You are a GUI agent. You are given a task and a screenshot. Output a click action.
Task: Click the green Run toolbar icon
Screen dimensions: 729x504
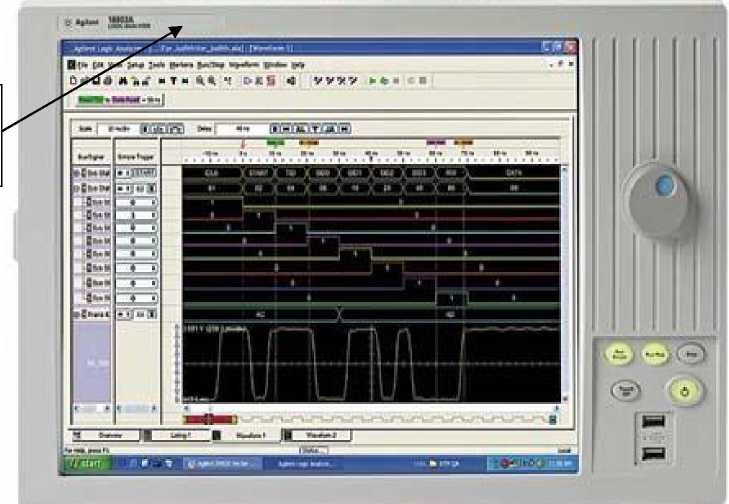372,78
